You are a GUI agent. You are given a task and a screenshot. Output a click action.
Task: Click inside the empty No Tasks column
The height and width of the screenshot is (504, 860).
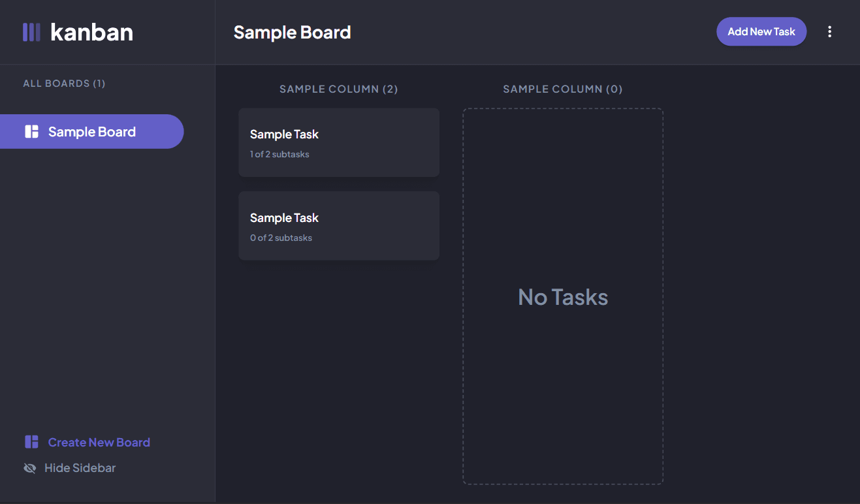point(562,296)
